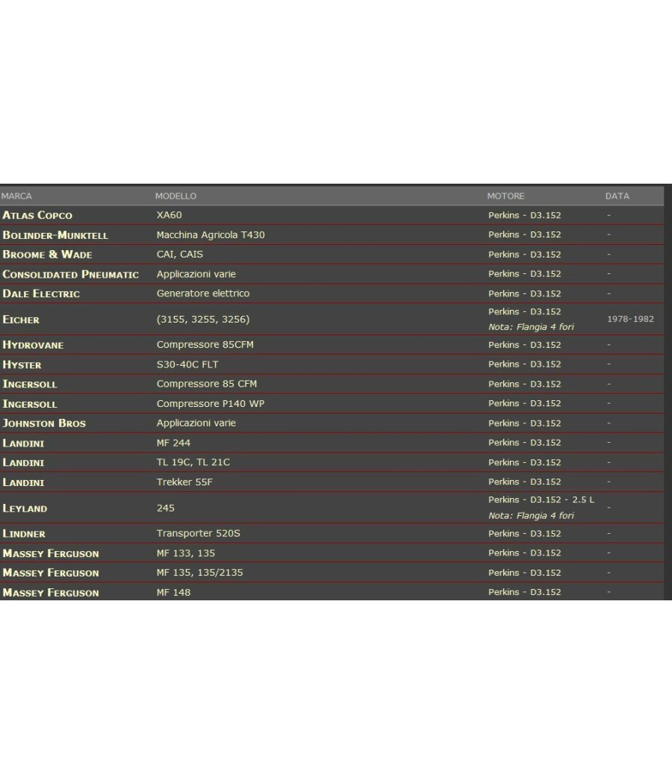Image resolution: width=672 pixels, height=784 pixels.
Task: Click MF 133, 135 model
Action: tap(185, 553)
